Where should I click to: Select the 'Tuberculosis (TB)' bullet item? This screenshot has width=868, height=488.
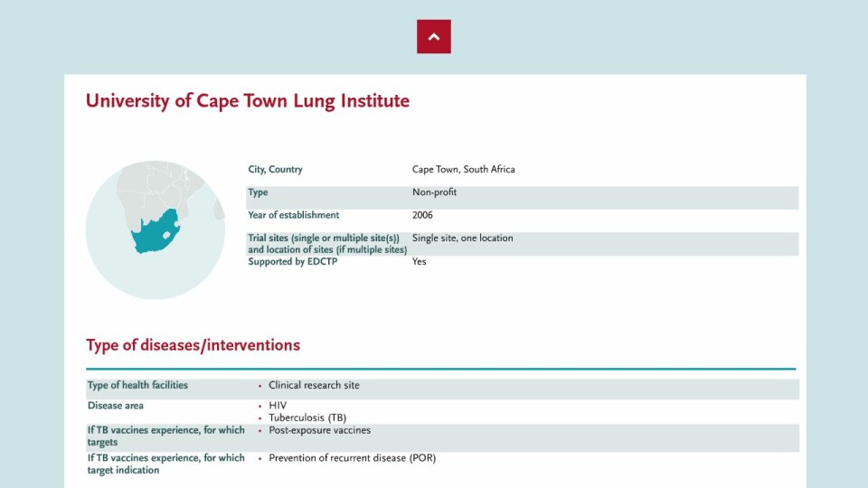click(x=307, y=418)
